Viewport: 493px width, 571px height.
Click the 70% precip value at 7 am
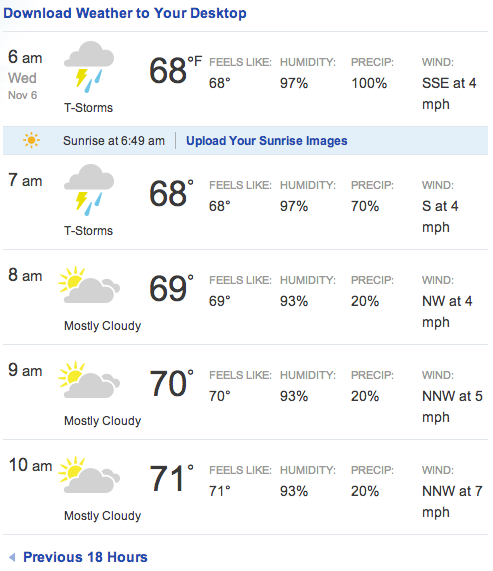click(x=365, y=206)
